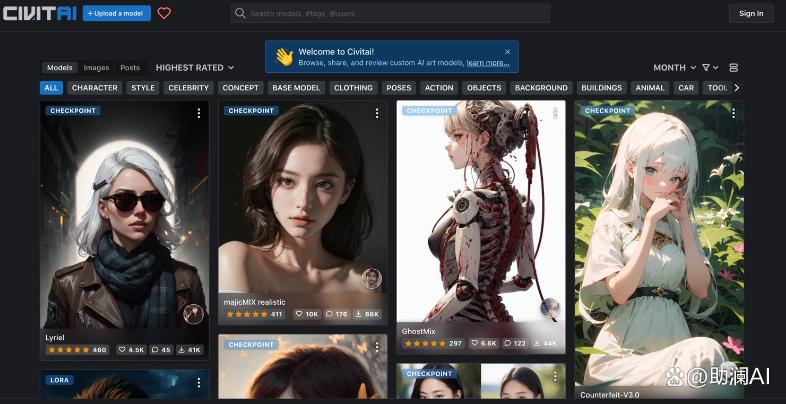
Task: Click the Counterfeit-V3.0 title text
Action: pyautogui.click(x=610, y=395)
